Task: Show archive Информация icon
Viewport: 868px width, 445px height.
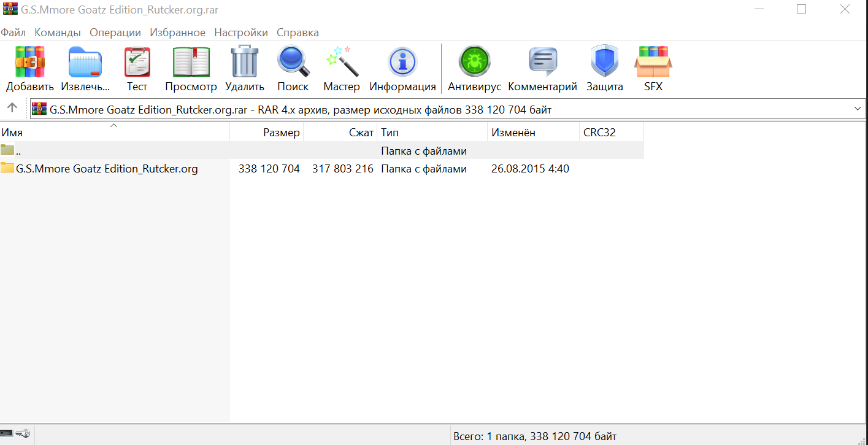Action: point(402,63)
